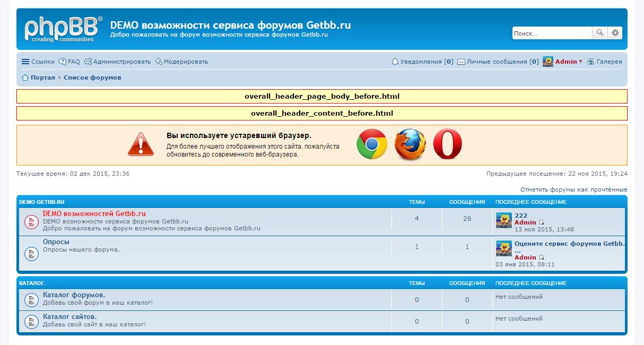The image size is (644, 345).
Task: Open Уведомления notifications dropdown
Action: click(x=422, y=62)
